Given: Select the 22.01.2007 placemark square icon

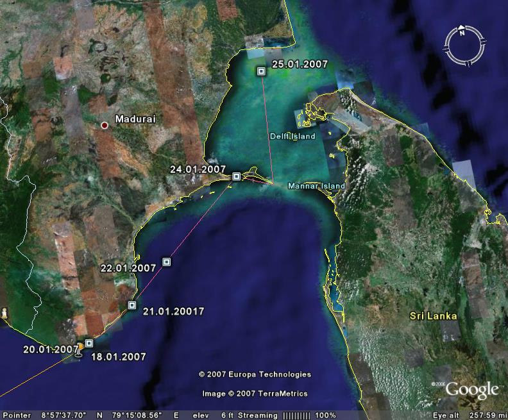Looking at the screenshot, I should coord(167,262).
